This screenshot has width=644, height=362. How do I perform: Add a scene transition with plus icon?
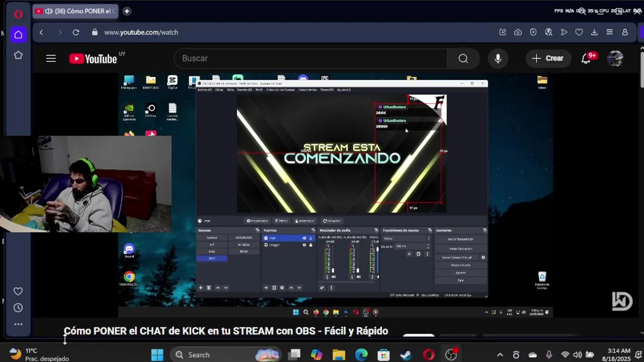tap(409, 254)
